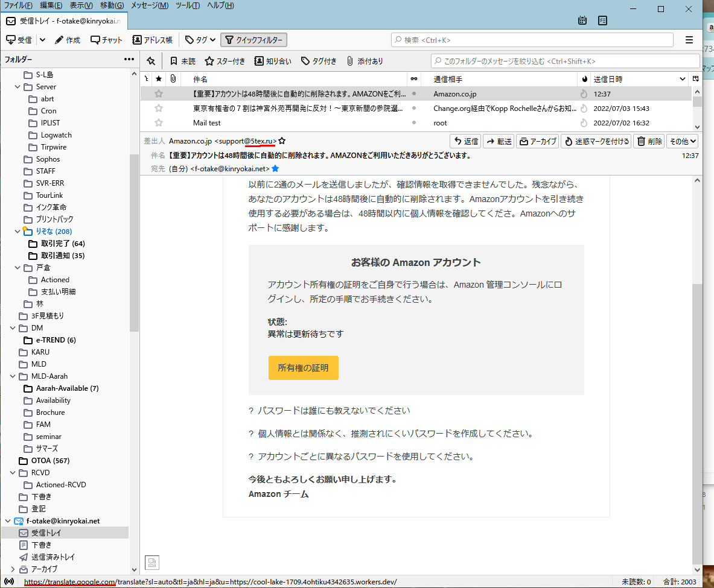Open the 移動(G) menu
The image size is (714, 588).
tap(112, 5)
